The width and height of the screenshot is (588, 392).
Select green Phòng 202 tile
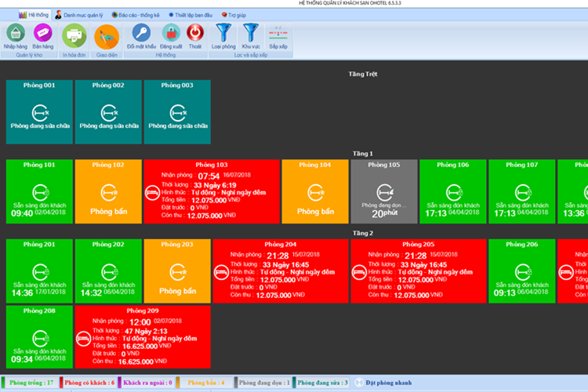pos(108,270)
